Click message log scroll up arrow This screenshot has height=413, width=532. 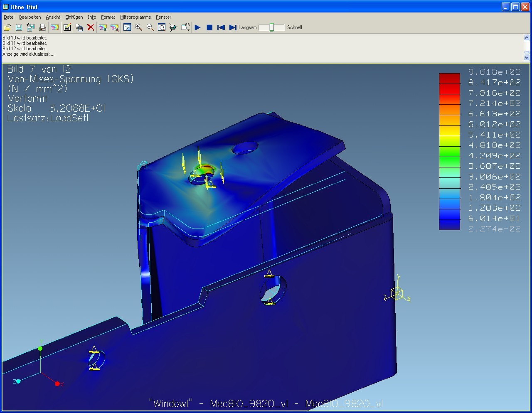[x=527, y=38]
